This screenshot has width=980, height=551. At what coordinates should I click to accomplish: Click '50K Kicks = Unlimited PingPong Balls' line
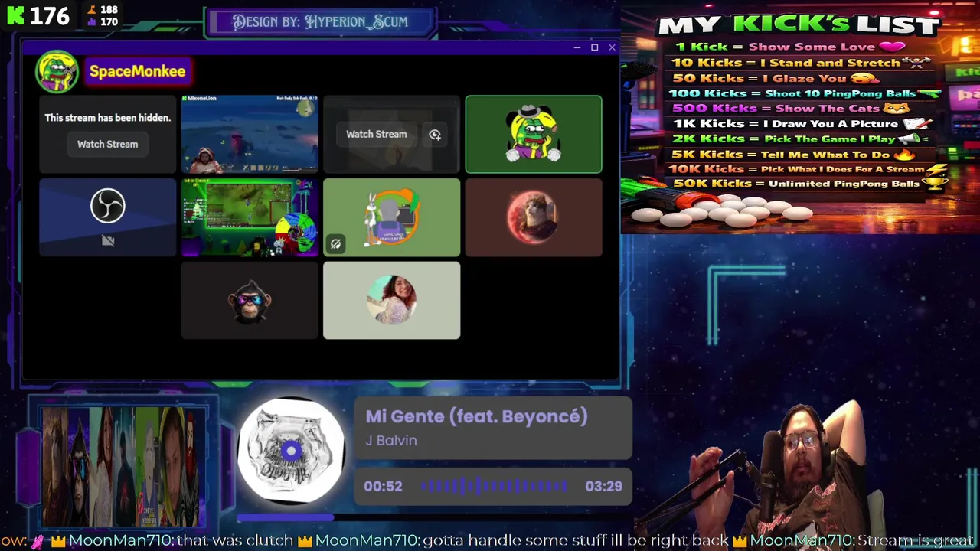(x=810, y=184)
